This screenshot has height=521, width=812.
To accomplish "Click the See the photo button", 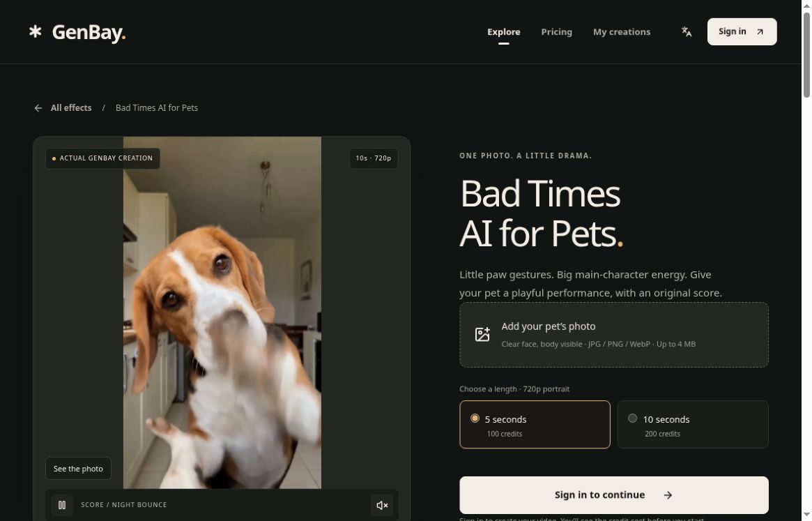I will click(x=78, y=469).
